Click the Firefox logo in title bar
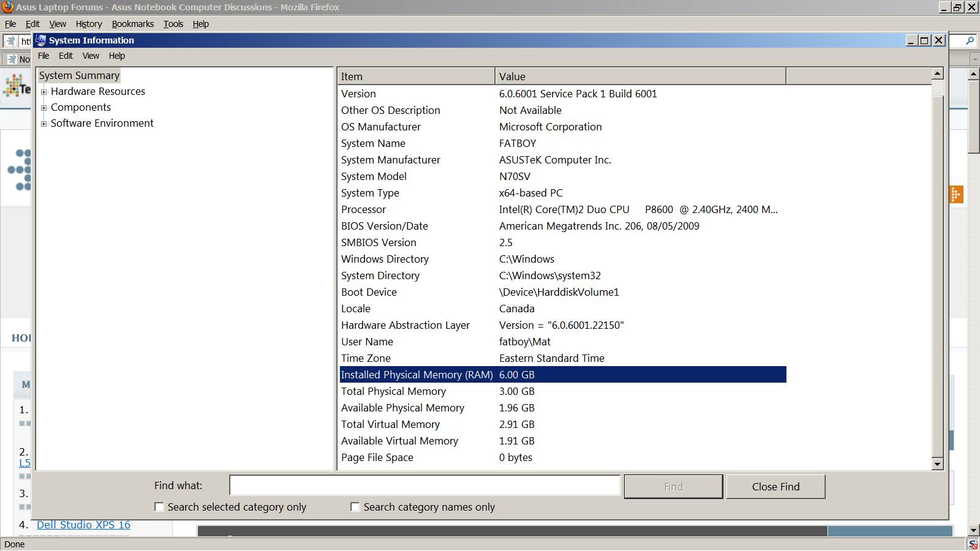This screenshot has width=980, height=551. pyautogui.click(x=7, y=7)
